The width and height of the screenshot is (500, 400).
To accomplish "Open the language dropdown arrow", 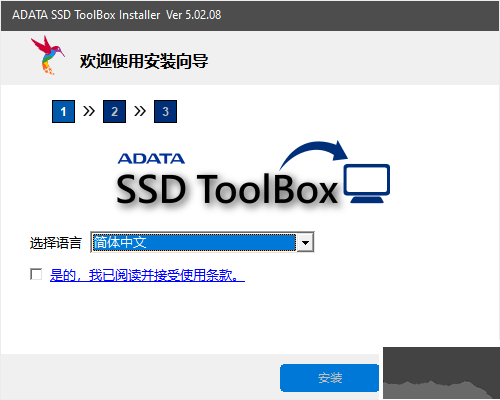I will [305, 242].
